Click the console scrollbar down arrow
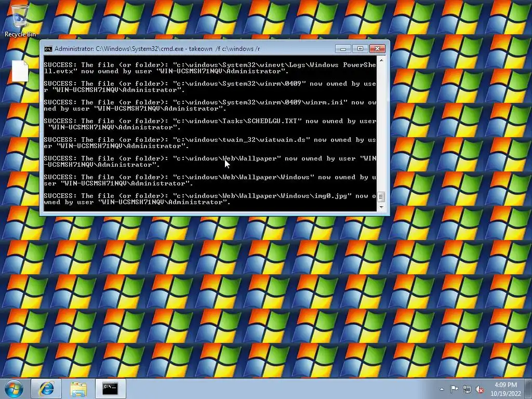Image resolution: width=532 pixels, height=399 pixels. tap(381, 207)
